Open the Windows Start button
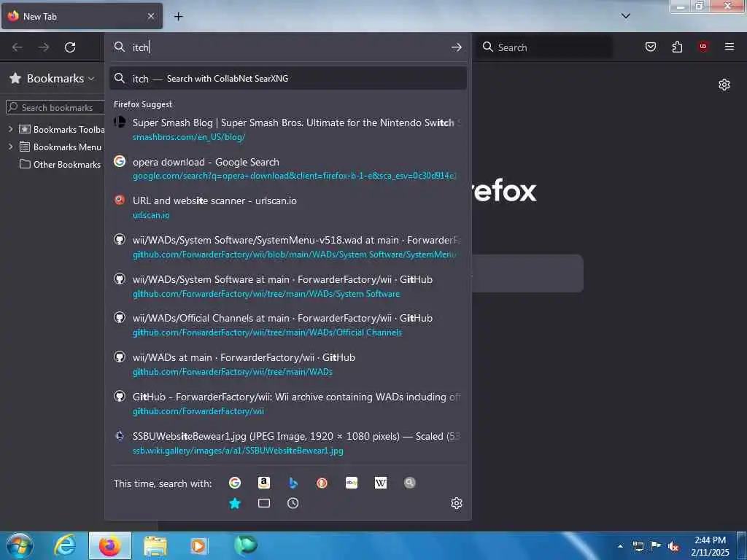747x560 pixels. click(x=19, y=545)
